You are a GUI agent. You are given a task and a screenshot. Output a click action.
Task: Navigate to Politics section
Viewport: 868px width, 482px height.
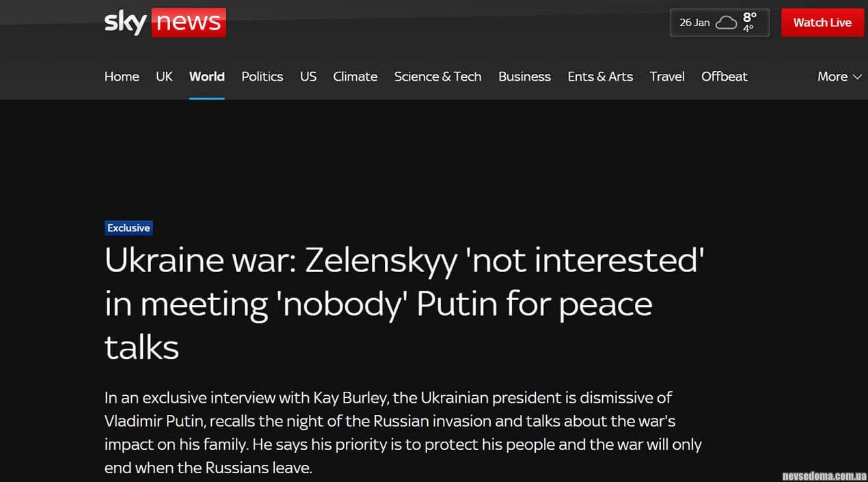point(262,77)
